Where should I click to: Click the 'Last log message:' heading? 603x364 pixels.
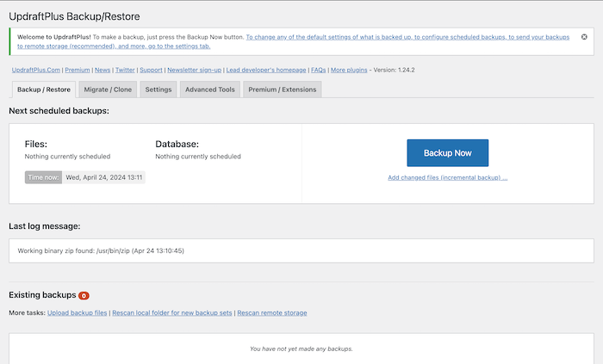[45, 226]
